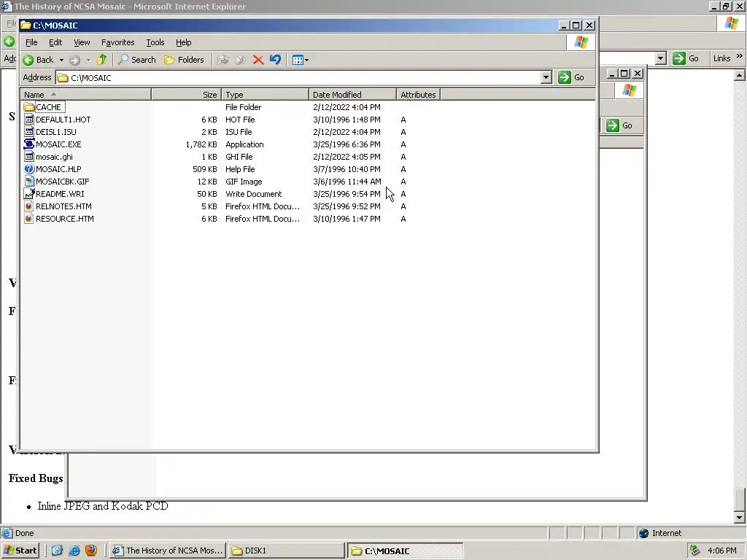
Task: Click IE page scrollbar up arrow
Action: (x=740, y=75)
